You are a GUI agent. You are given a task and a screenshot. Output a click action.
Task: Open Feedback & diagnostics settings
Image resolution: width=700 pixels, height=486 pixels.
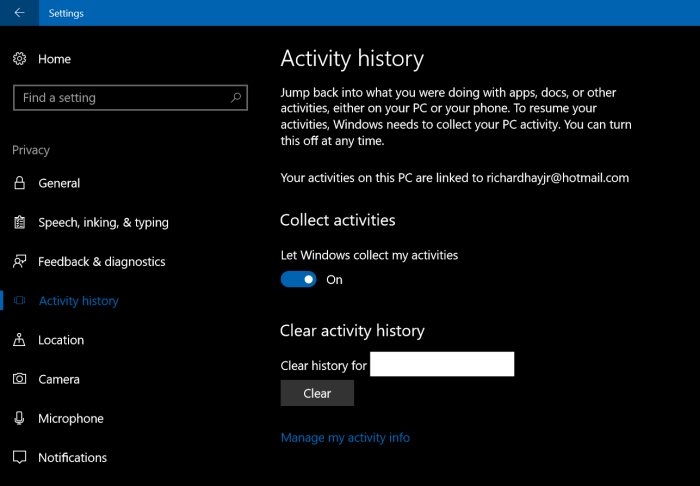pos(102,262)
